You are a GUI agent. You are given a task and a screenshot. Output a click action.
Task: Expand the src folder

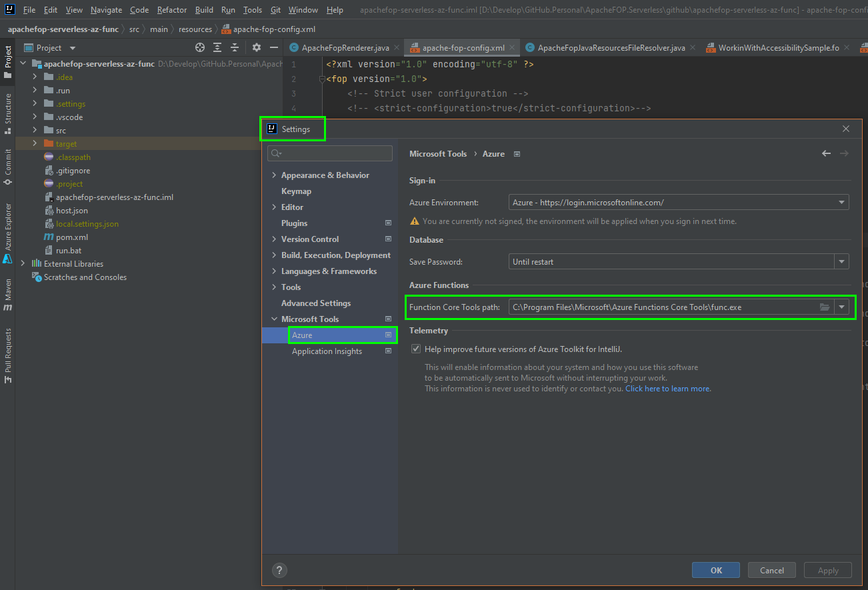(35, 131)
